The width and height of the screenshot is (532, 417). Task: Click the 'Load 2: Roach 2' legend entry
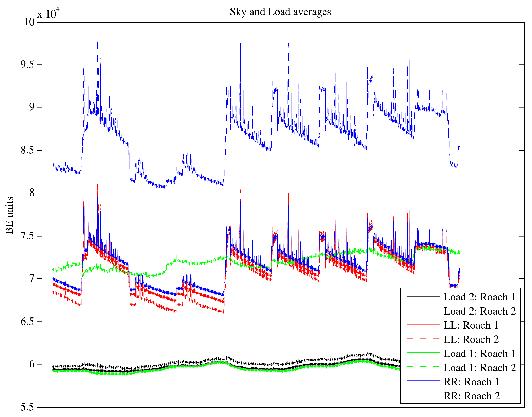(479, 311)
